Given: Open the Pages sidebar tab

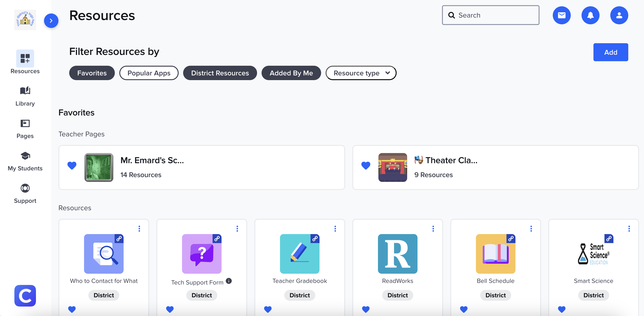Looking at the screenshot, I should [x=25, y=129].
